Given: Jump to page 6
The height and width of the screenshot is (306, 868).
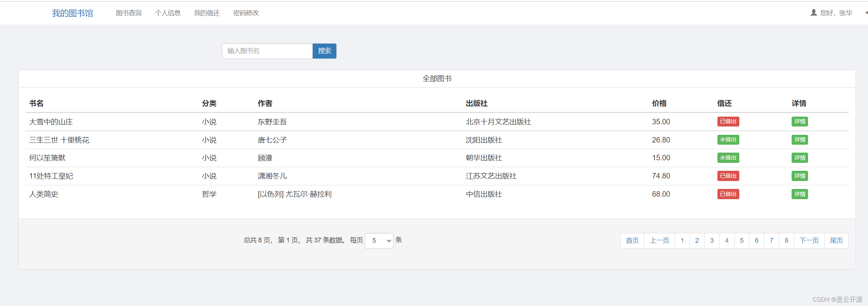Looking at the screenshot, I should [x=757, y=241].
